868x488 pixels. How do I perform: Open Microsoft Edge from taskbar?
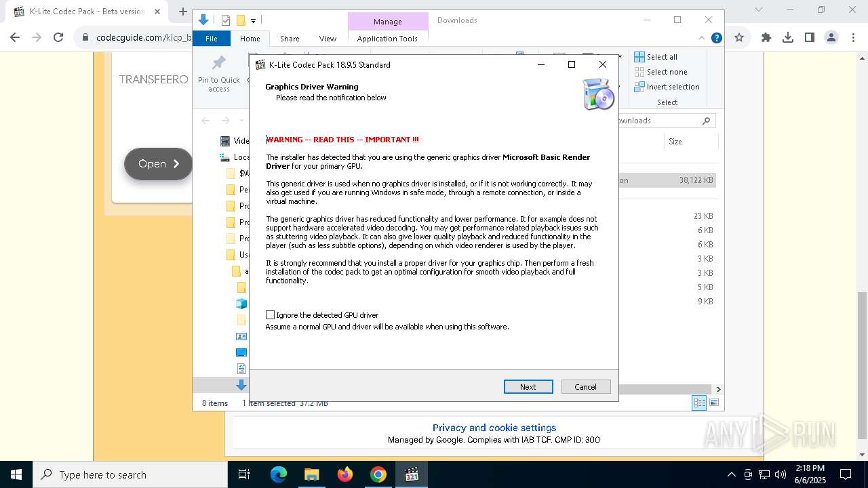(279, 474)
